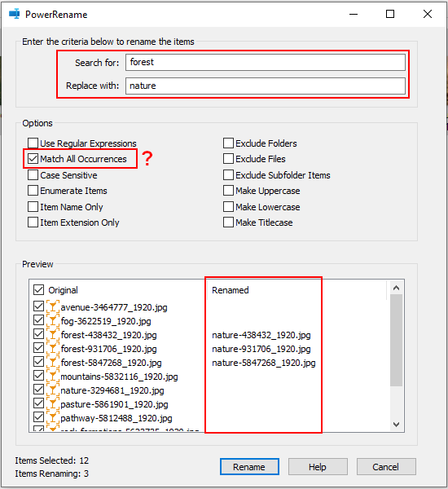
Task: Click file icon beside nature-3294681_1920.jpg
Action: coord(53,390)
